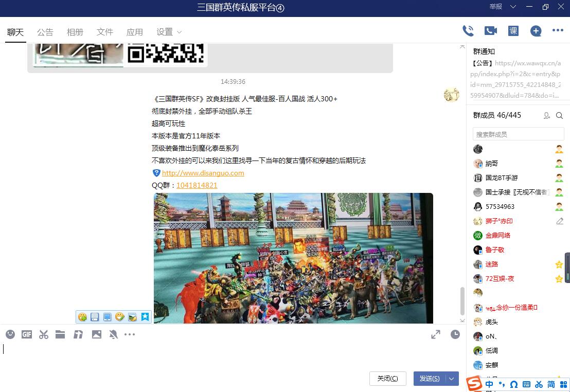This screenshot has height=392, width=570.
Task: Toggle the muted bell notification icon
Action: coord(113,334)
